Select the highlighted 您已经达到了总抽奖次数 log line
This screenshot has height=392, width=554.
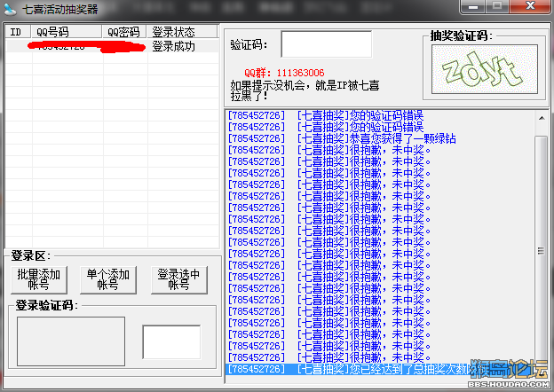[x=380, y=369]
